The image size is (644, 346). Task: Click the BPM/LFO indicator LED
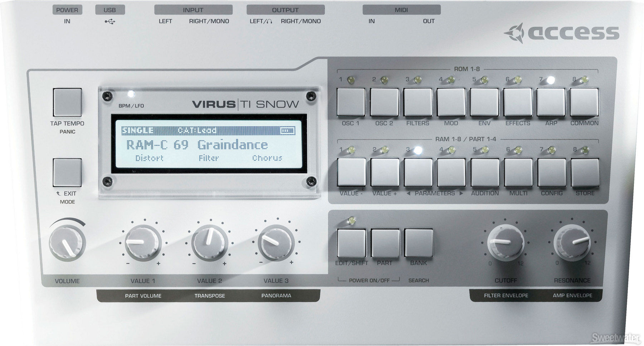[131, 94]
